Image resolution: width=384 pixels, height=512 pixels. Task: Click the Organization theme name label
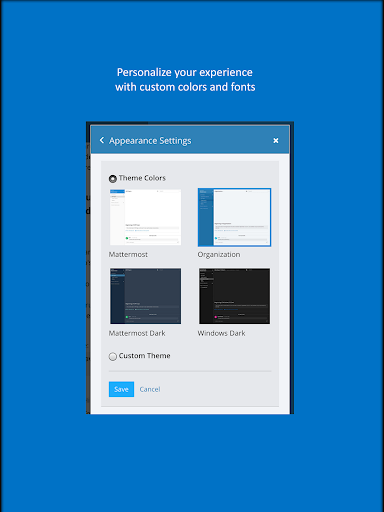coord(219,255)
